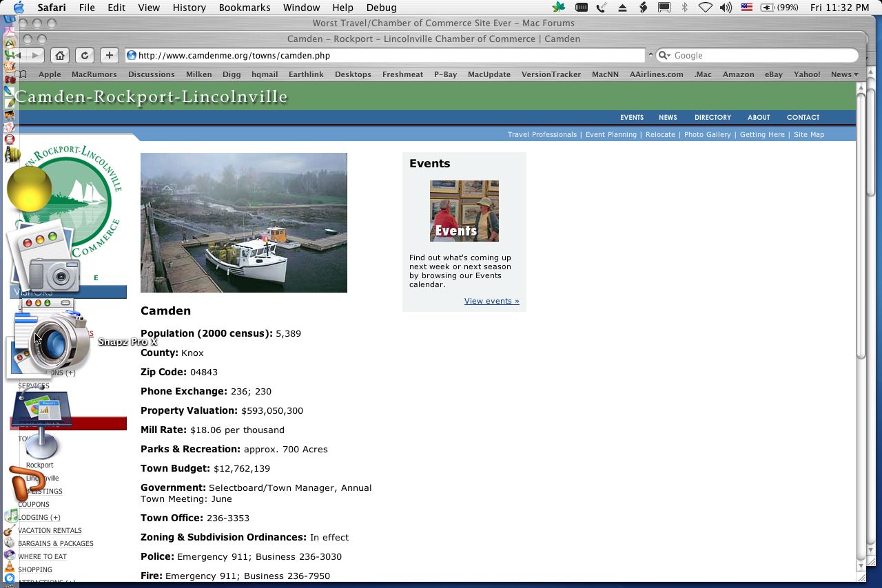Click the Fri 11:32 PM menu bar clock
This screenshot has width=882, height=588.
[840, 8]
